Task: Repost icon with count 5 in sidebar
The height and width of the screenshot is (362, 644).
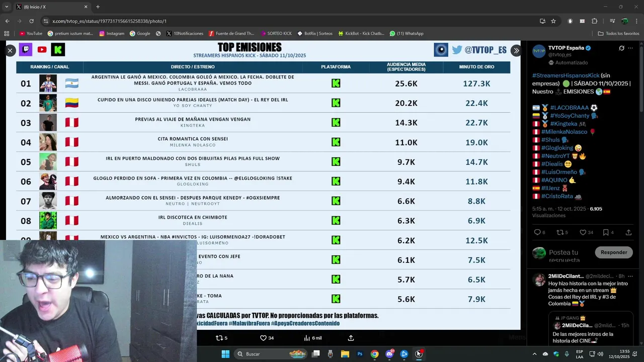Action: pyautogui.click(x=559, y=232)
